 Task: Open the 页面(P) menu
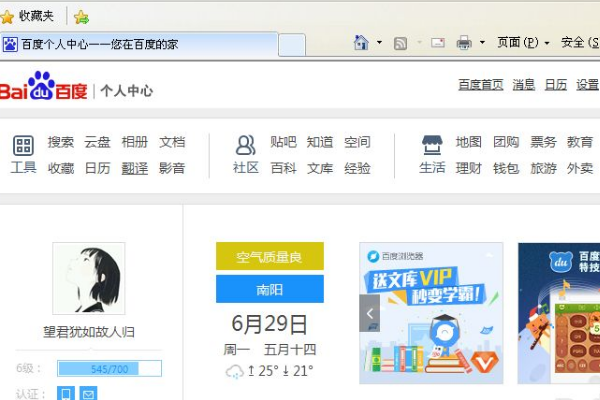coord(523,42)
